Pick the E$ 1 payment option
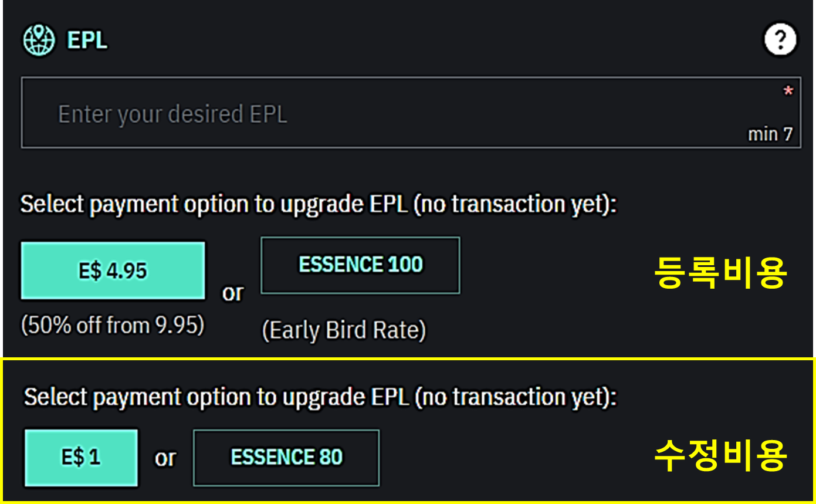This screenshot has height=504, width=816. coord(81,458)
